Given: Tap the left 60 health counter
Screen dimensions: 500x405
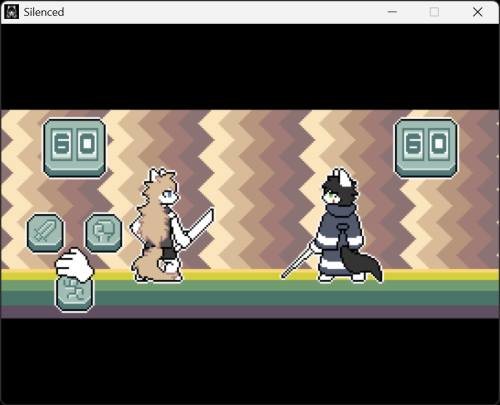Looking at the screenshot, I should pos(74,148).
